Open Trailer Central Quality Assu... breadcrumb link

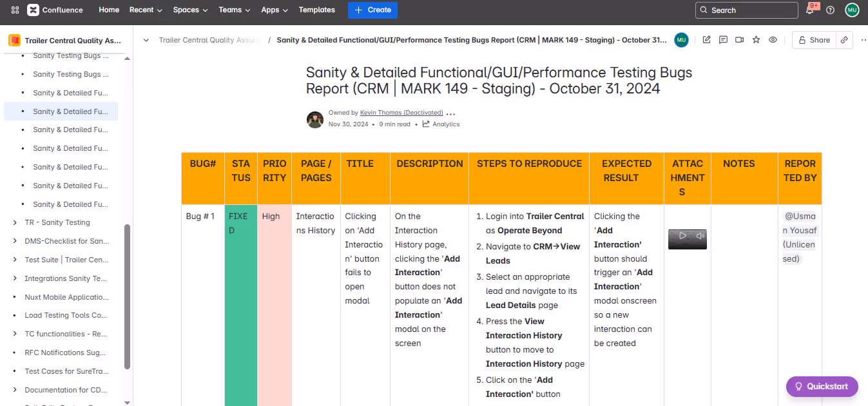pos(209,40)
